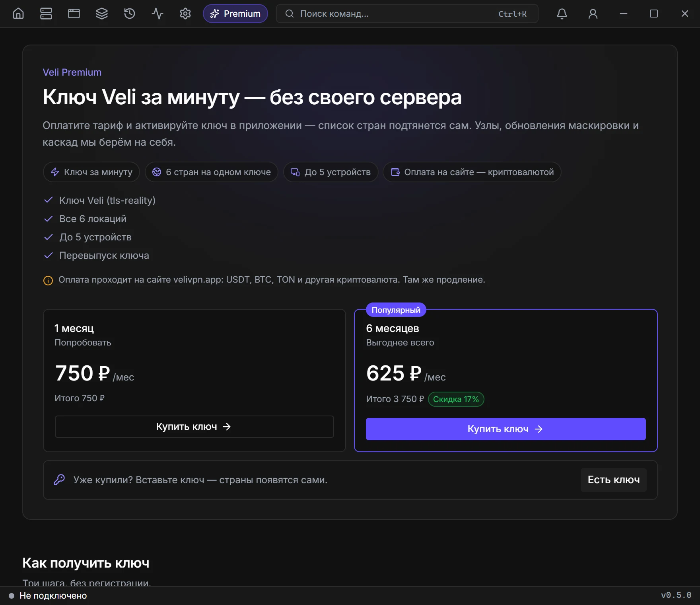The image size is (700, 605).
Task: Switch to the Premium tab
Action: pos(235,14)
